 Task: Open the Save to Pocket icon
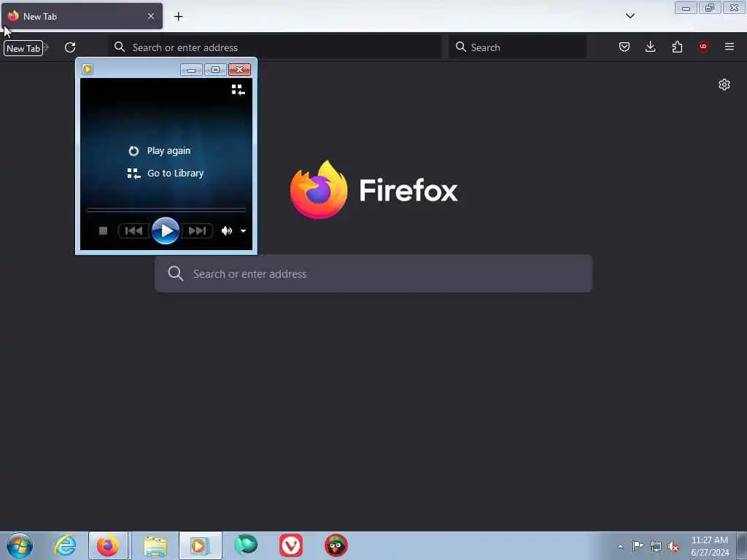pyautogui.click(x=624, y=47)
